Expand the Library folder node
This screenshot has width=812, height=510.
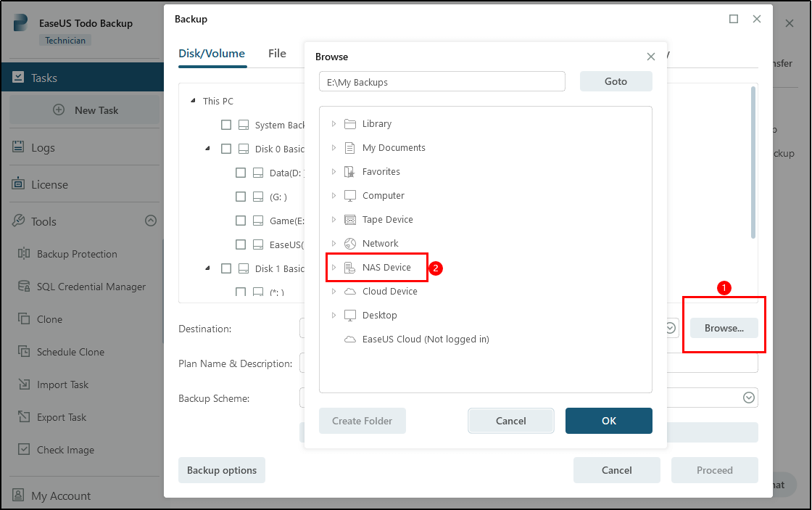coord(333,124)
